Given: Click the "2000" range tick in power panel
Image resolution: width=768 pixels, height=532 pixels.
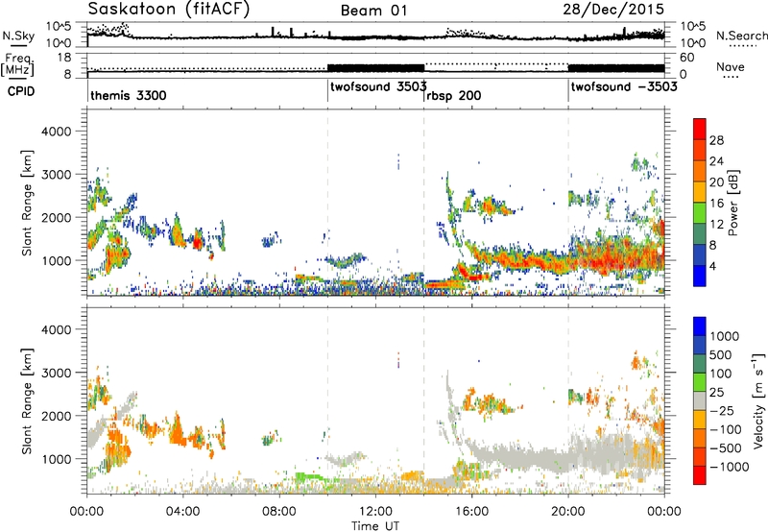Looking at the screenshot, I should tap(55, 217).
